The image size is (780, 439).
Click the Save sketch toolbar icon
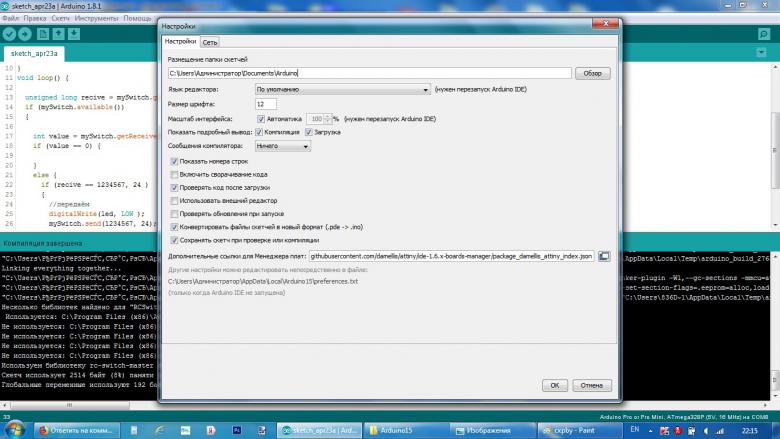[x=74, y=34]
